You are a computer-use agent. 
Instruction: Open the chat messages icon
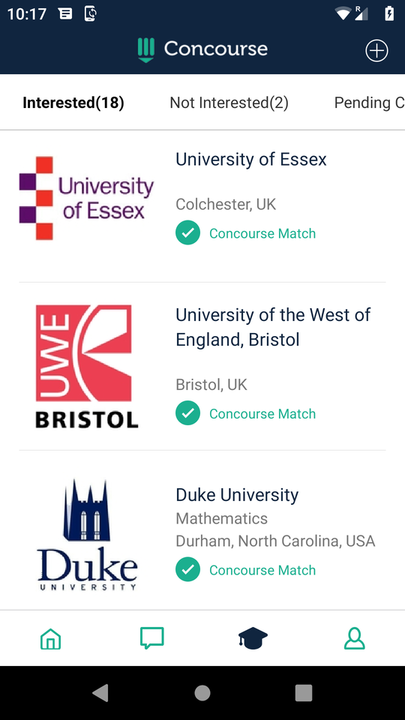[152, 639]
